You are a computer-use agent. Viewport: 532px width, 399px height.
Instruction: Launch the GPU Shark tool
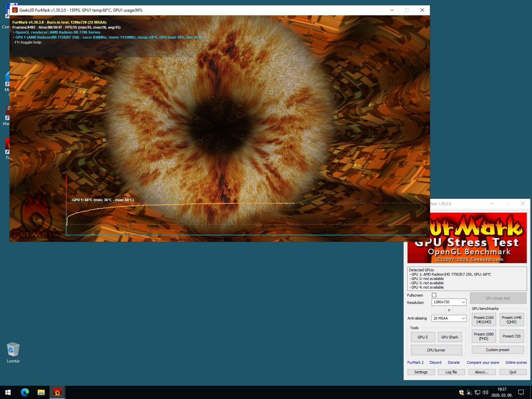(x=450, y=337)
